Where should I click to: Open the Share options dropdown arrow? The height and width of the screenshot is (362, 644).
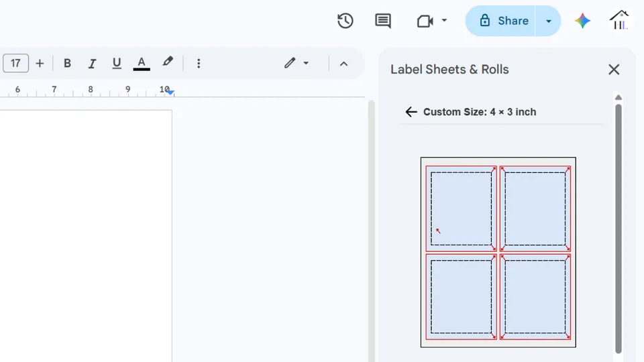548,21
